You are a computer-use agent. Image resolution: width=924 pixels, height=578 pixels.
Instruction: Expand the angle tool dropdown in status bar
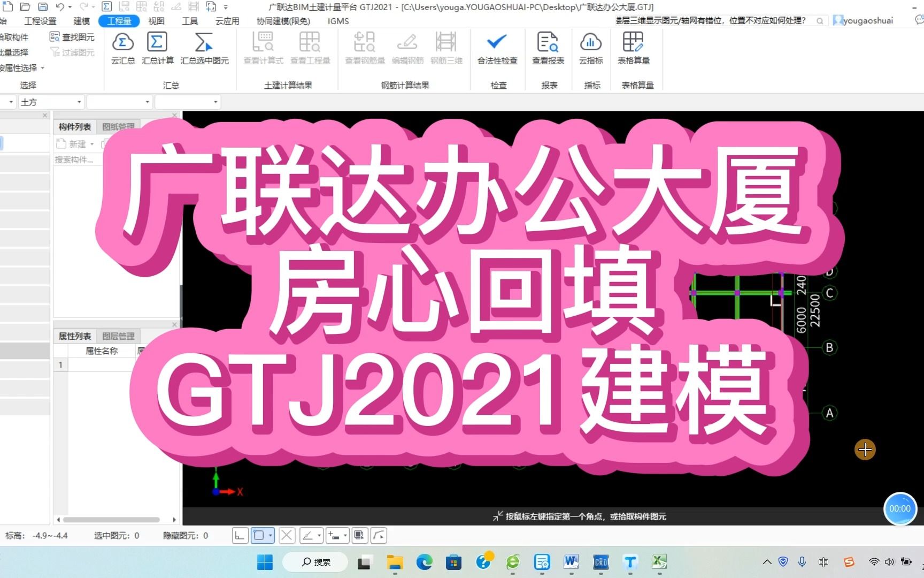tap(319, 535)
